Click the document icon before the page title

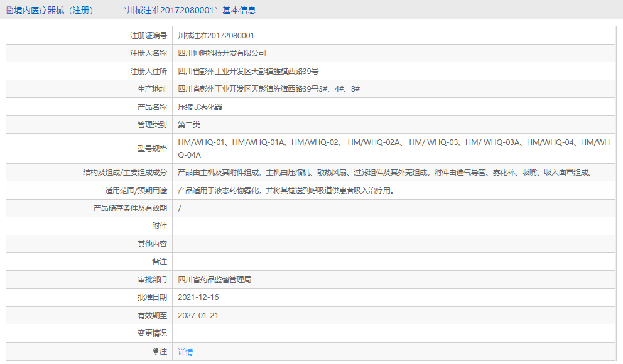tap(10, 10)
